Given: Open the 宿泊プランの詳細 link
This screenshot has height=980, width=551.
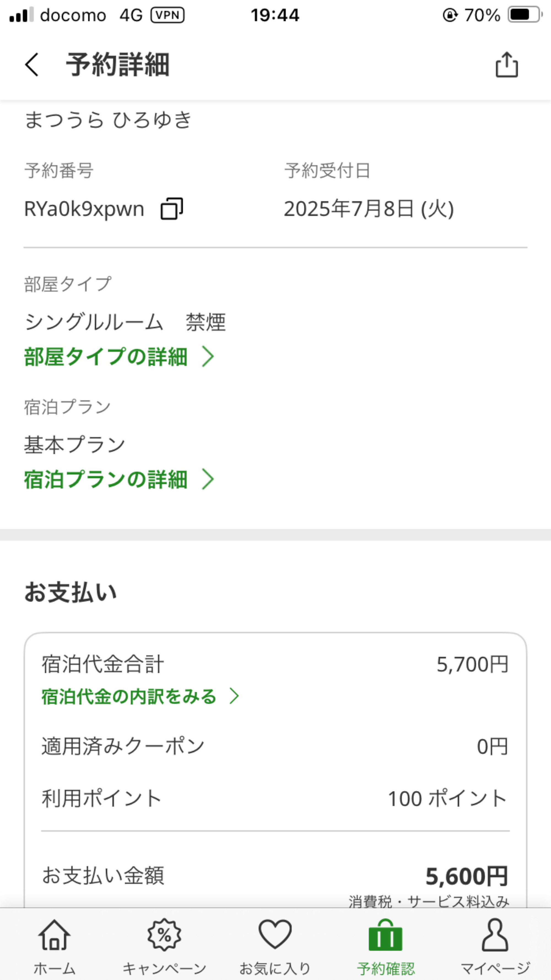Looking at the screenshot, I should click(106, 479).
